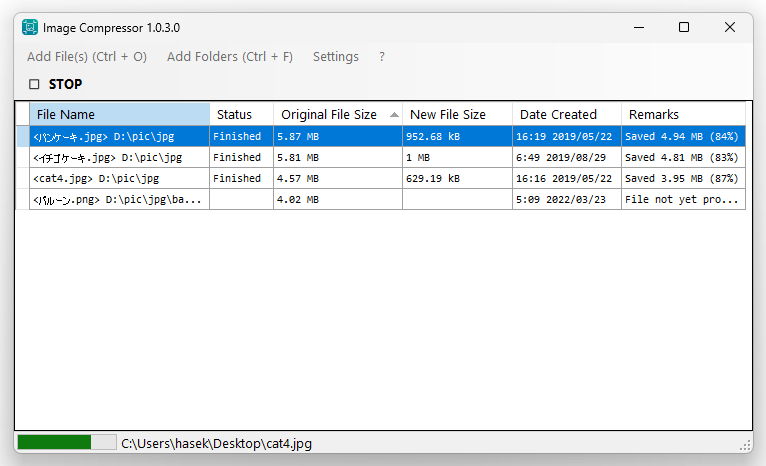Sort by Status column header
The image size is (766, 466).
[x=241, y=114]
